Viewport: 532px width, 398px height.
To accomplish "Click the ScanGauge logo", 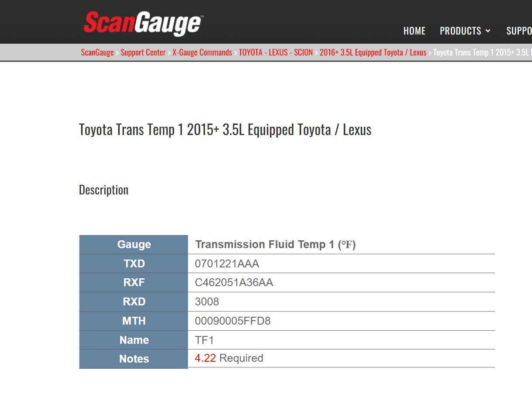I will pos(143,23).
